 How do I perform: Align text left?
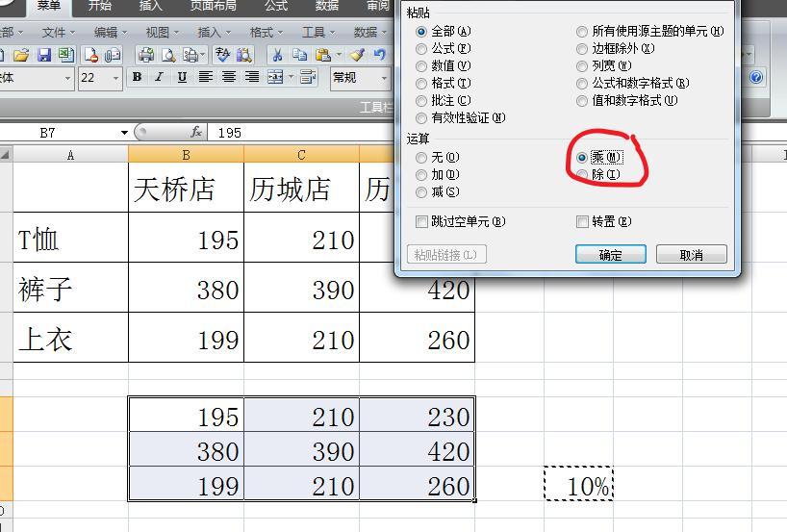pos(205,77)
